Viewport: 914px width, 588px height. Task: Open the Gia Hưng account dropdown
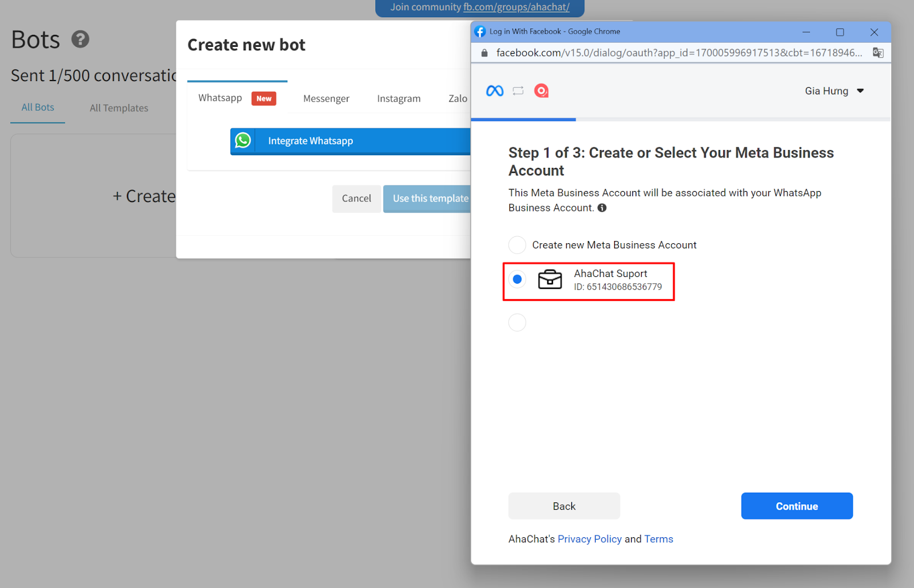(834, 91)
